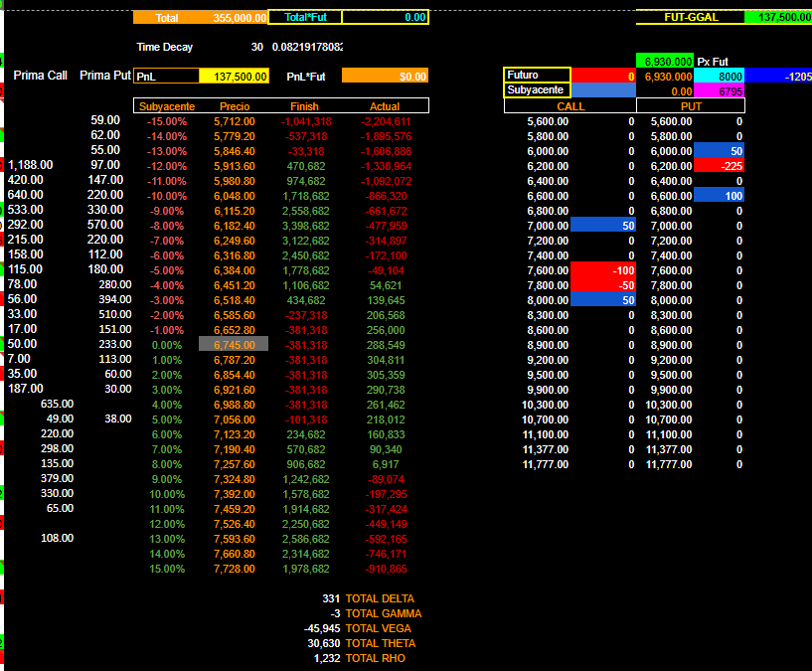Click the TOTAL DELTA label
The width and height of the screenshot is (812, 671).
tap(380, 598)
